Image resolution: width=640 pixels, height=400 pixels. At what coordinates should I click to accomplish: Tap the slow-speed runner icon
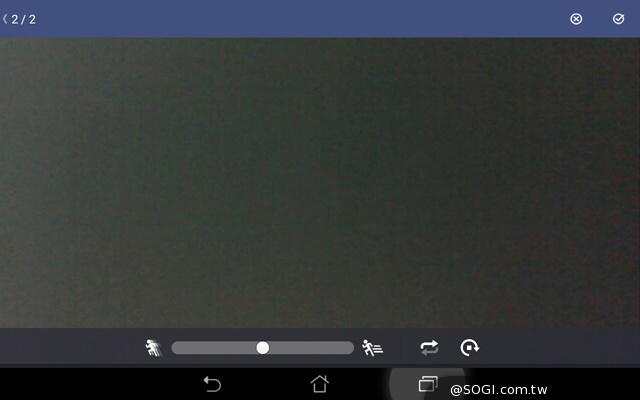[153, 348]
